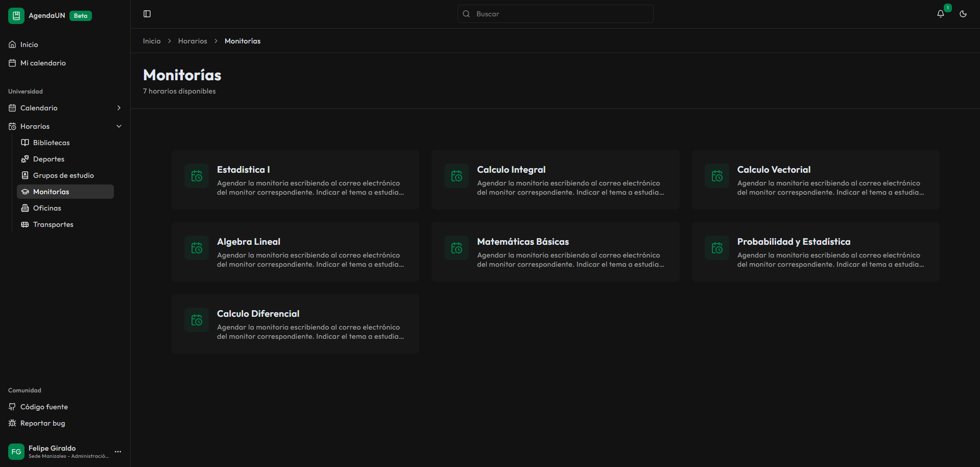Click the Algebra Lineal schedule icon

pyautogui.click(x=197, y=248)
